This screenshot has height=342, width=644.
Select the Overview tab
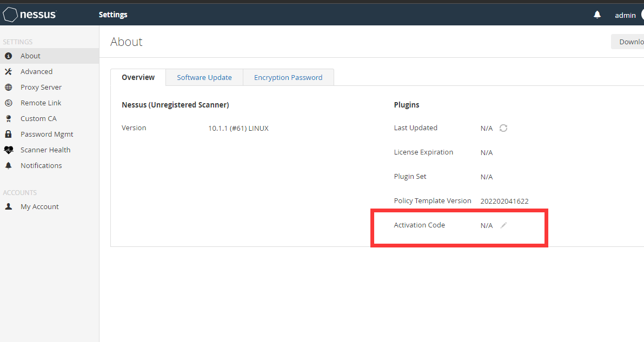(138, 77)
